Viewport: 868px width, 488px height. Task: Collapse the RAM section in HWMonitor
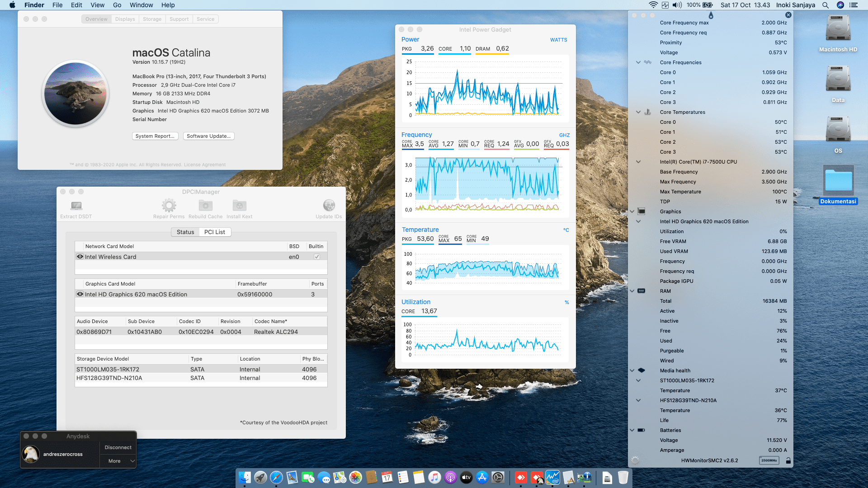pyautogui.click(x=632, y=291)
